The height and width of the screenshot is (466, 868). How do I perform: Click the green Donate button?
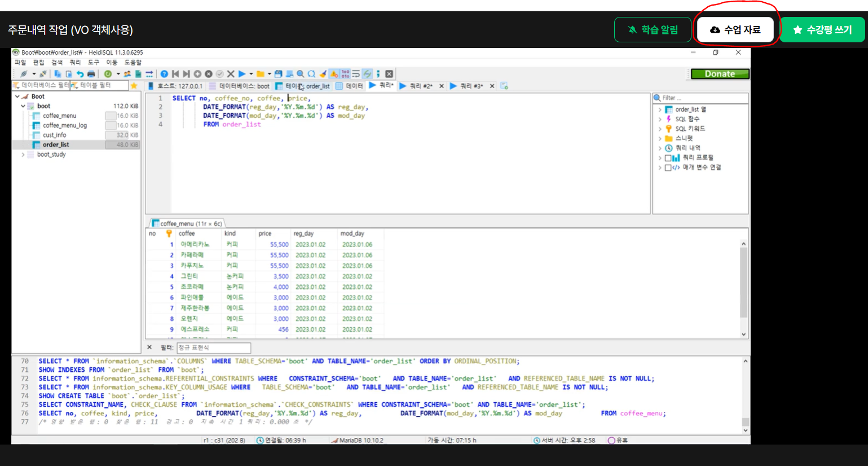pos(720,74)
